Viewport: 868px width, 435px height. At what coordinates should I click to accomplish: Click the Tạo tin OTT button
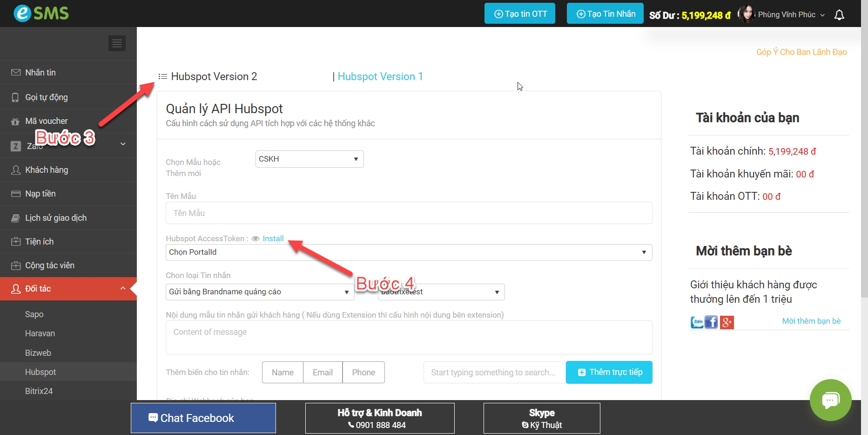519,14
